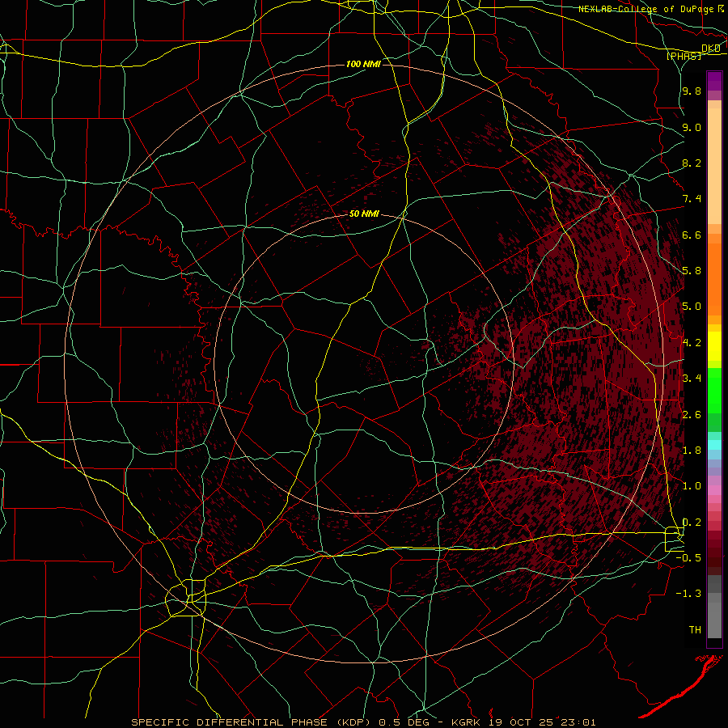Click the '5.8' value on the color scale
Screen dimensions: 728x728
692,271
